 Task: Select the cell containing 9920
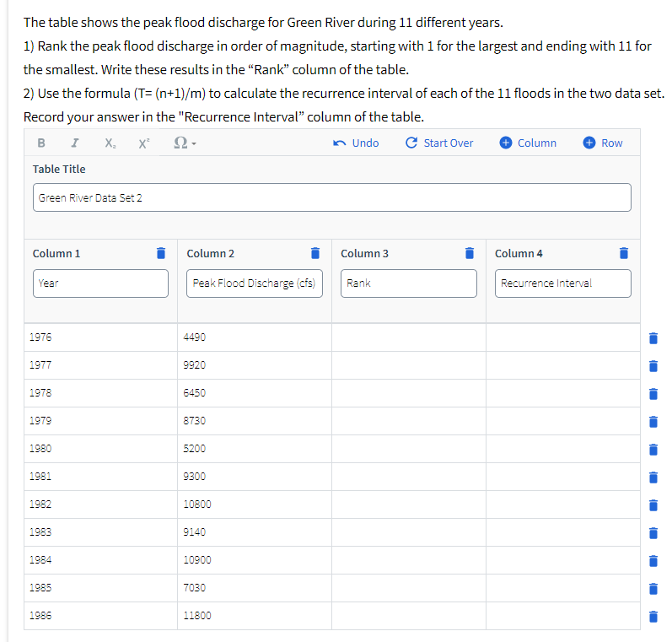255,365
